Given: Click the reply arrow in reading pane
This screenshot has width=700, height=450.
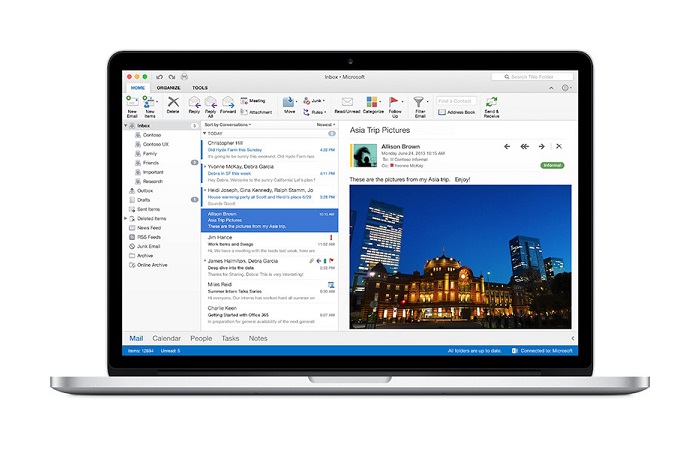Looking at the screenshot, I should (507, 146).
